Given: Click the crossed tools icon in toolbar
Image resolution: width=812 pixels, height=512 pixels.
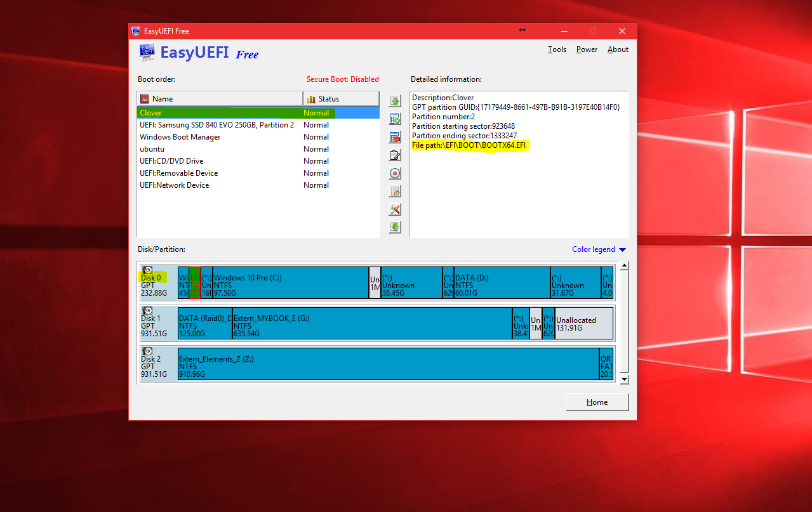Looking at the screenshot, I should click(x=395, y=209).
